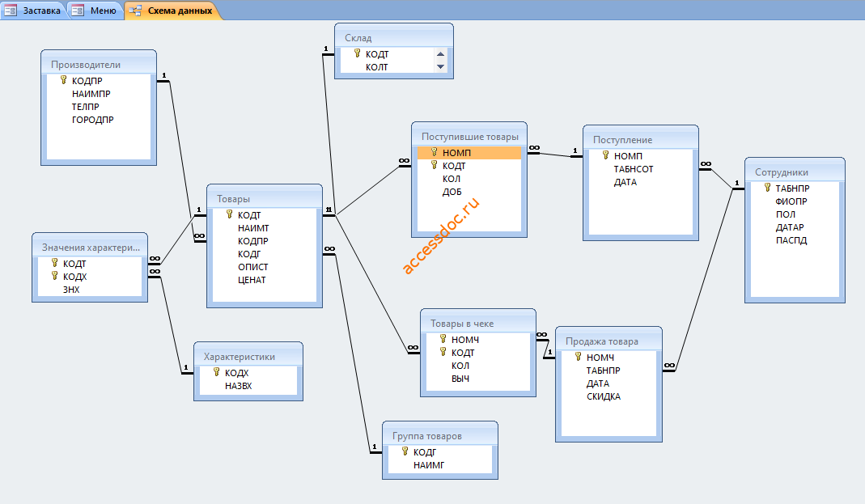Viewport: 865px width, 504px height.
Task: Open the Меню tab
Action: click(95, 11)
